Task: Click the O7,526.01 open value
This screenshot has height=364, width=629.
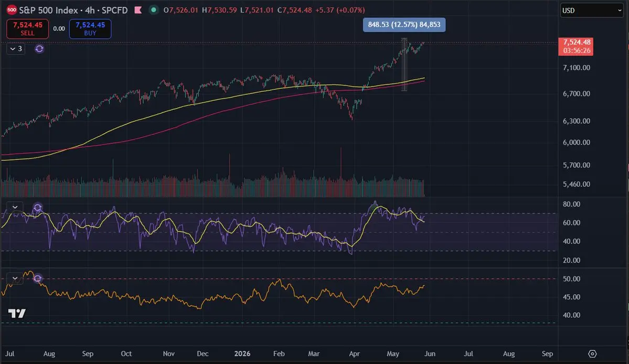Action: [181, 10]
